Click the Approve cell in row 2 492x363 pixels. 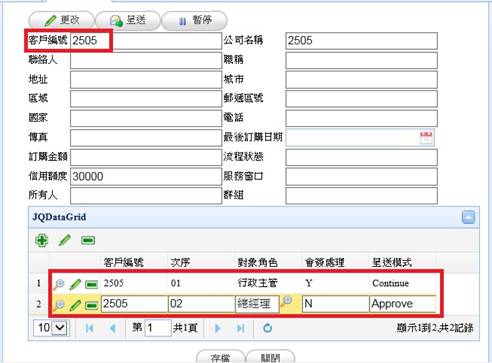402,304
